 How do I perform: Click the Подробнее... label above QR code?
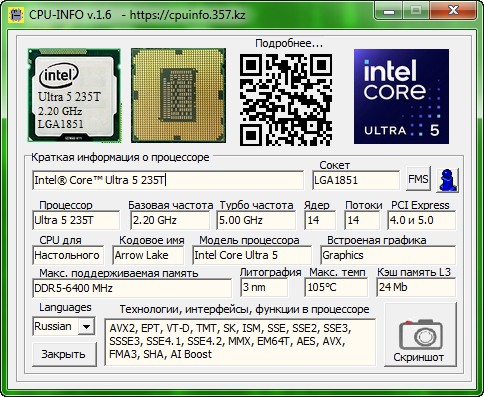click(289, 43)
